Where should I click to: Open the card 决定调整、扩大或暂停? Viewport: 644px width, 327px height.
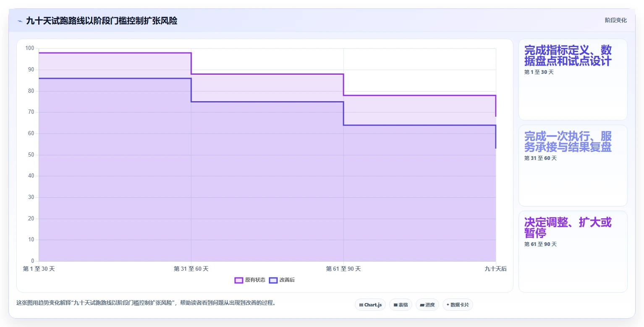pos(573,251)
